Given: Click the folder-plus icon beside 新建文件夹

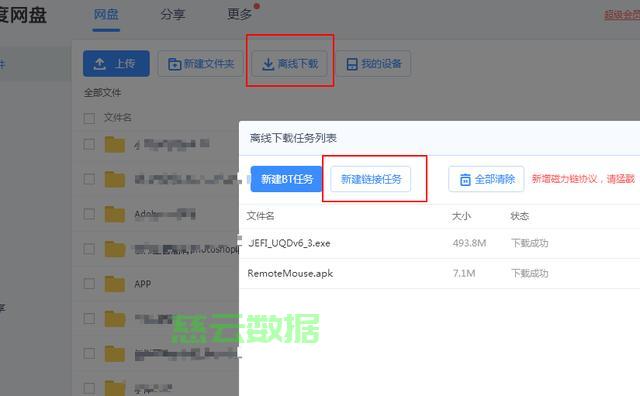Looking at the screenshot, I should coord(174,64).
